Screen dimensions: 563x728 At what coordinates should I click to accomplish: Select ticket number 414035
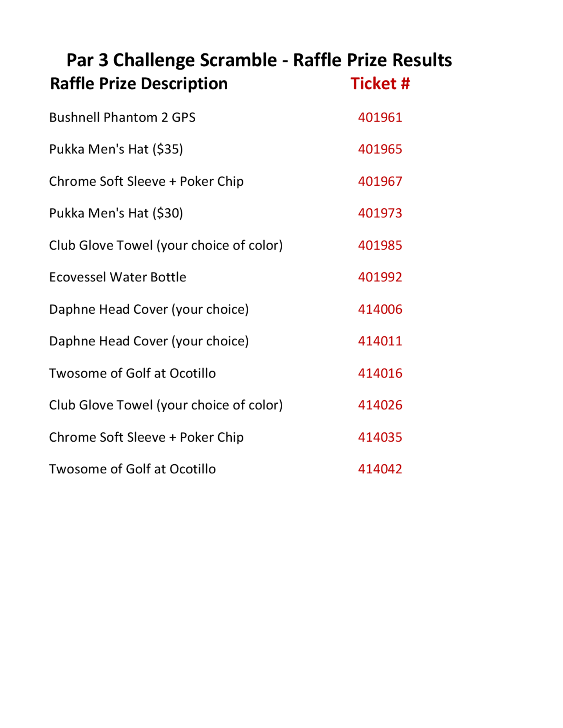[380, 437]
